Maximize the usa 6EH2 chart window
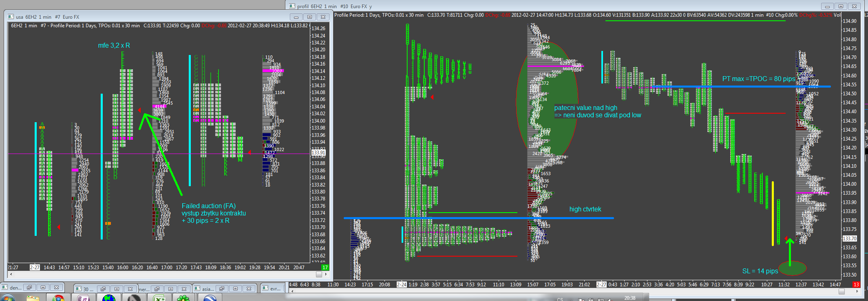Screen dimensions: 868x301 309,17
